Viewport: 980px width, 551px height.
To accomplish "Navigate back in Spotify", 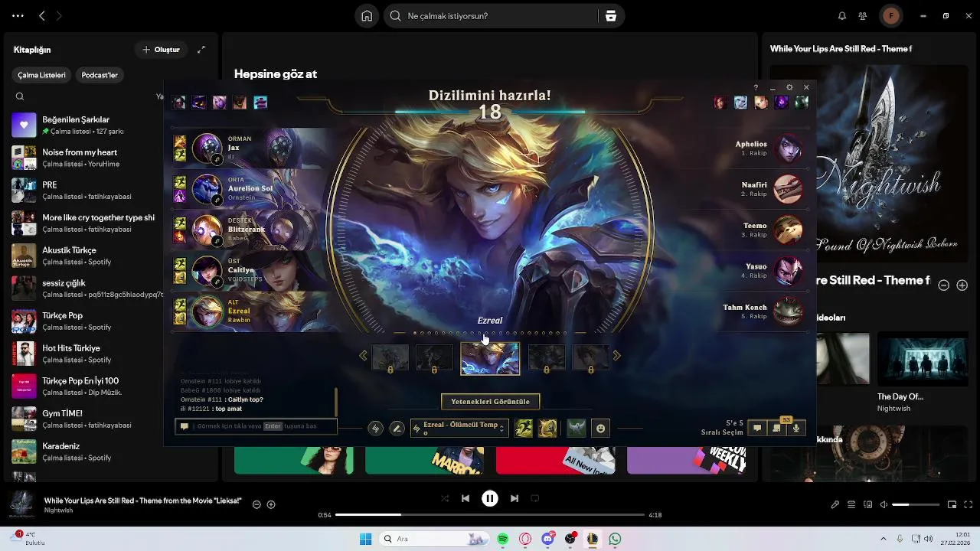I will tap(42, 16).
